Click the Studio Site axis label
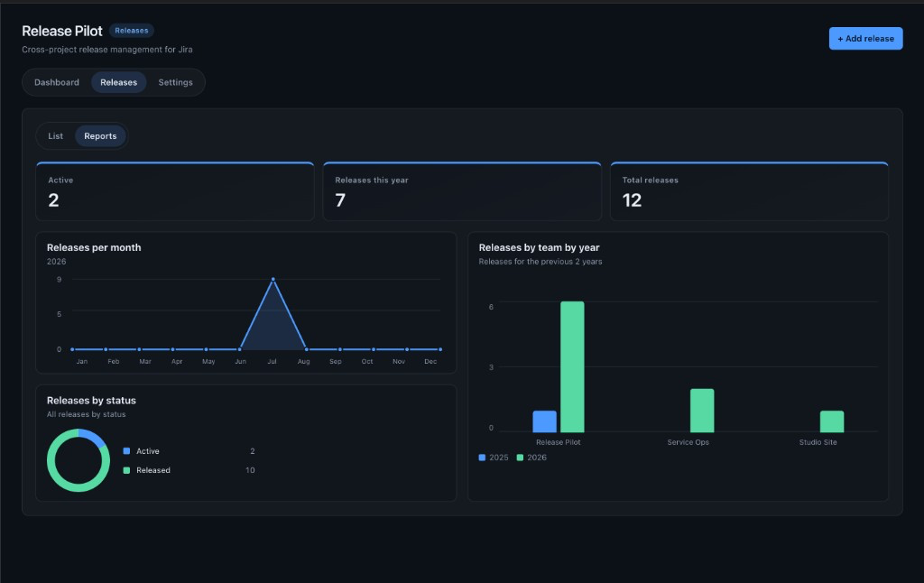The image size is (924, 583). [818, 442]
